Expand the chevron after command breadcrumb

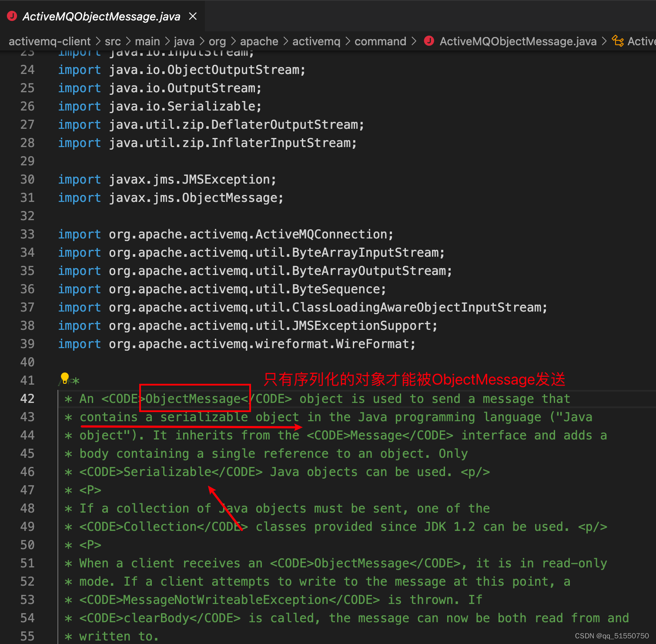[414, 41]
